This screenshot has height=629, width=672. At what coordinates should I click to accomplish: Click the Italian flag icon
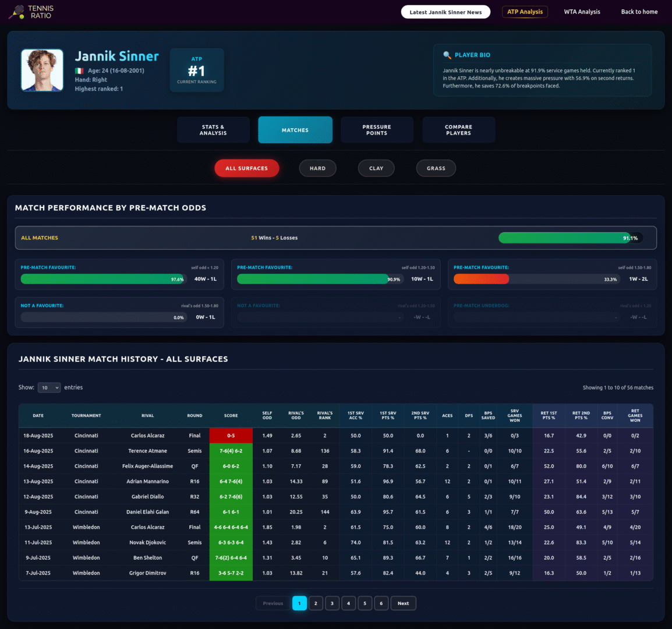[x=79, y=70]
